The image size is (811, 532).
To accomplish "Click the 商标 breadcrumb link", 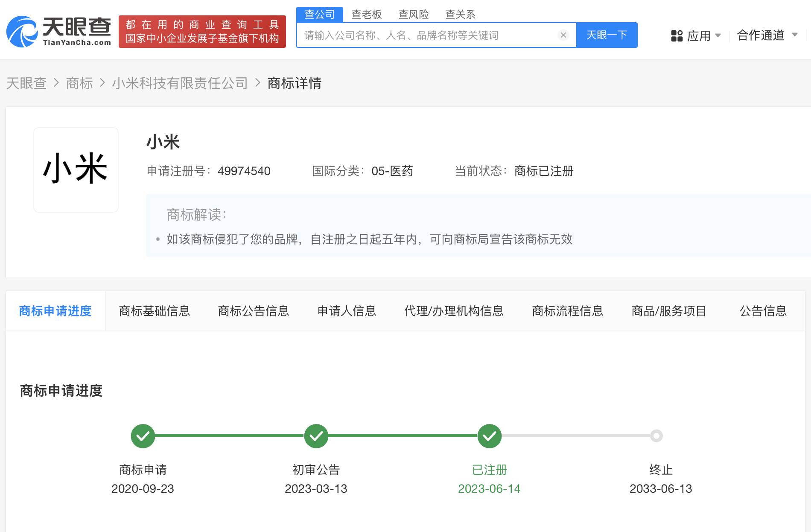I will (x=79, y=83).
